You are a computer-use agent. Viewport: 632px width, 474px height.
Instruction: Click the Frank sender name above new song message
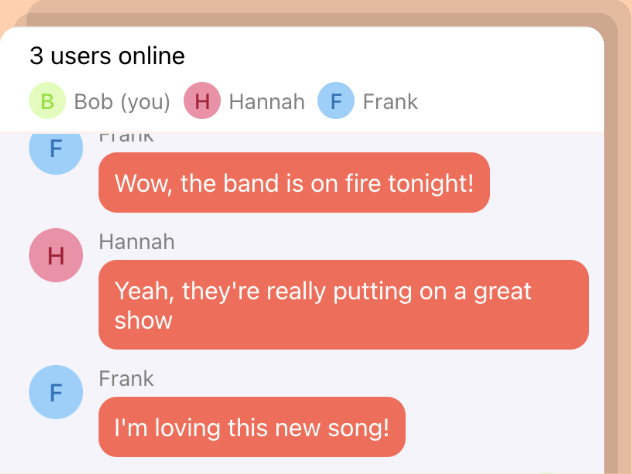coord(126,379)
